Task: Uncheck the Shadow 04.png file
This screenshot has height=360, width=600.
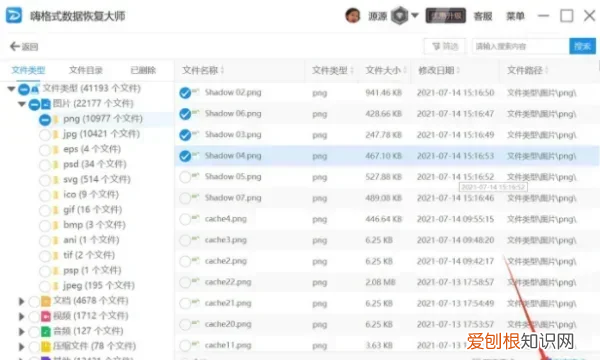Action: point(185,156)
